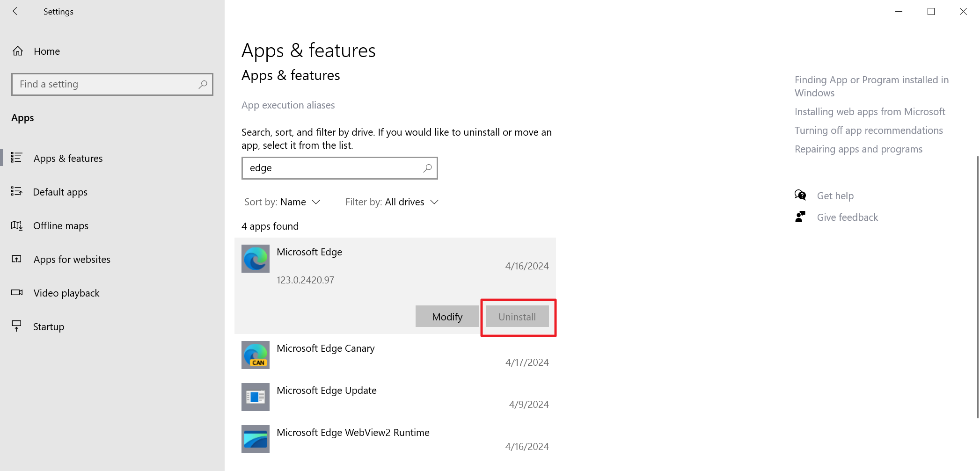Image resolution: width=980 pixels, height=471 pixels.
Task: Minimize the Settings window
Action: (x=899, y=11)
